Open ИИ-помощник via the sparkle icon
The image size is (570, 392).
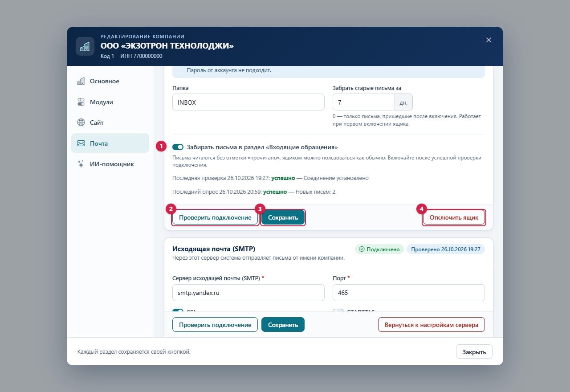coord(81,164)
